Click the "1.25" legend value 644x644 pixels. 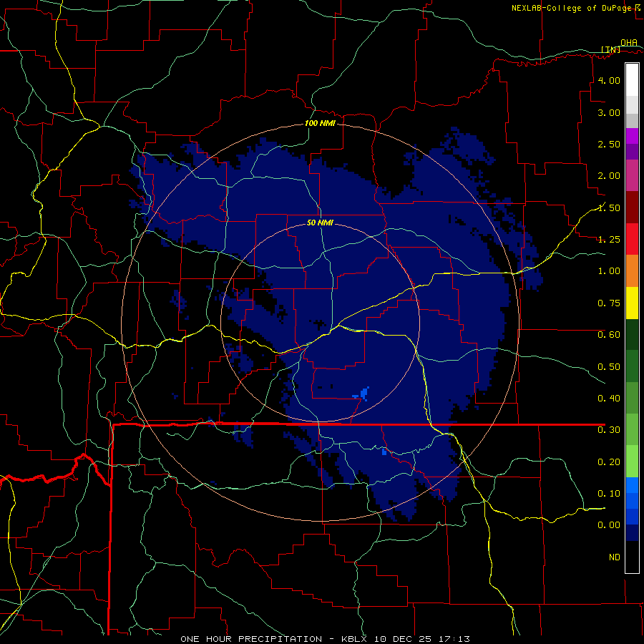pos(609,240)
